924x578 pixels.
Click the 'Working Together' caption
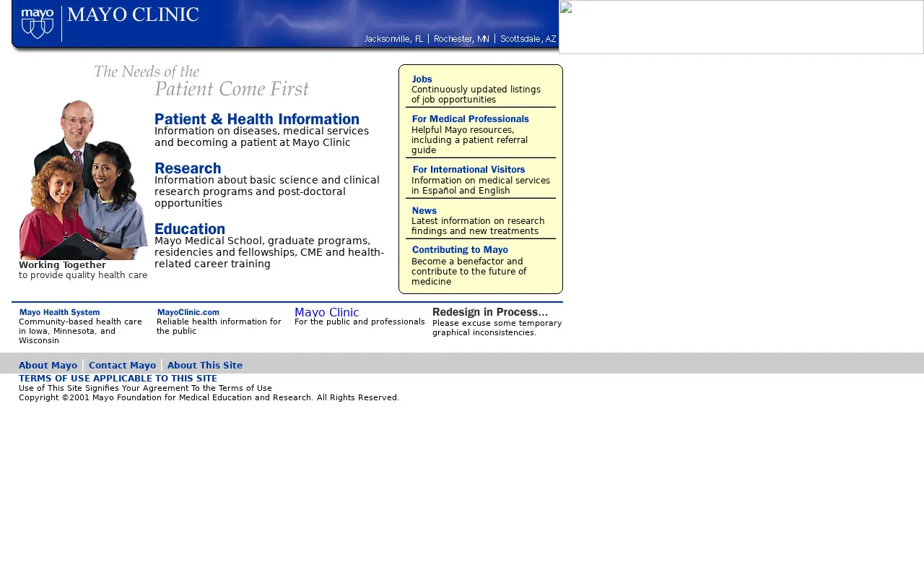(62, 265)
